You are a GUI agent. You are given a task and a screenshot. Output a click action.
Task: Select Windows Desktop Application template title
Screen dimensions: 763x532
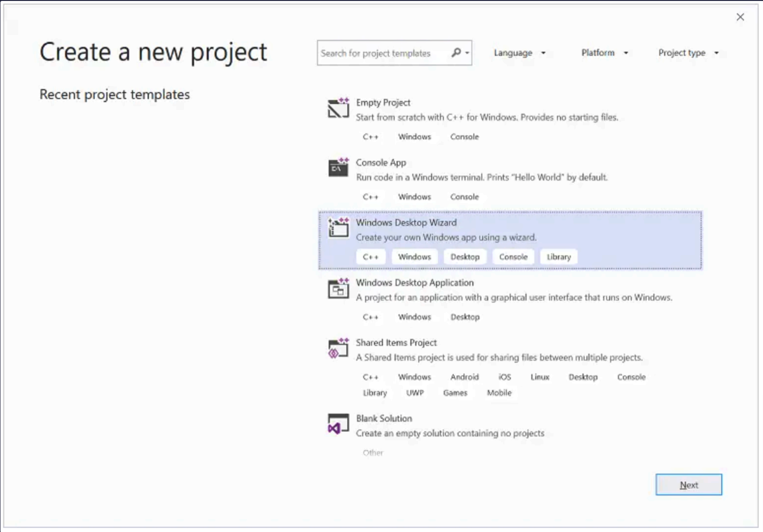(414, 283)
